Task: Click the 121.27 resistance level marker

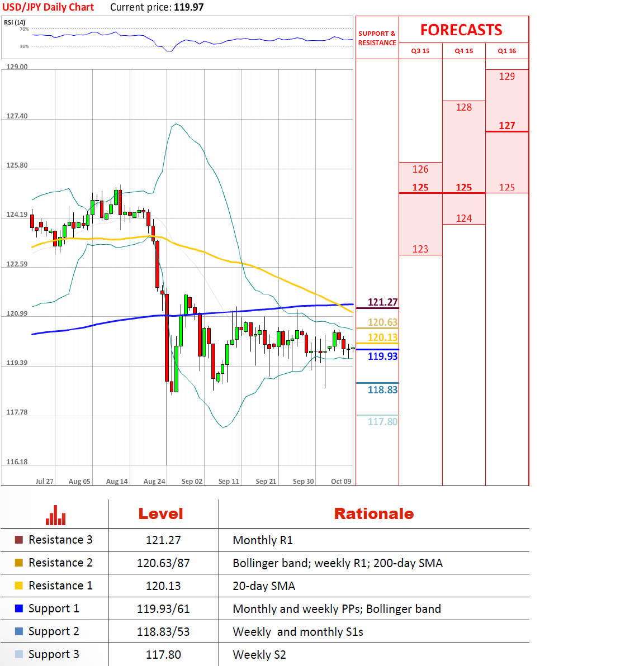Action: tap(382, 302)
